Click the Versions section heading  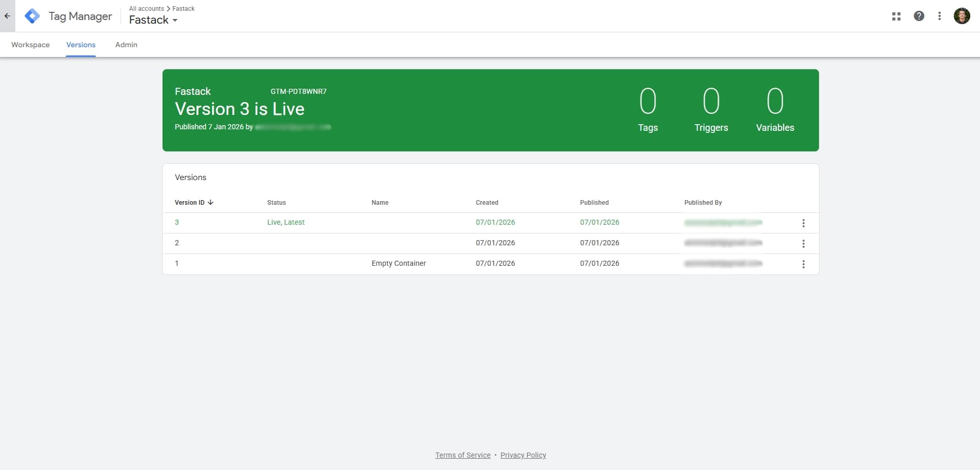click(190, 178)
